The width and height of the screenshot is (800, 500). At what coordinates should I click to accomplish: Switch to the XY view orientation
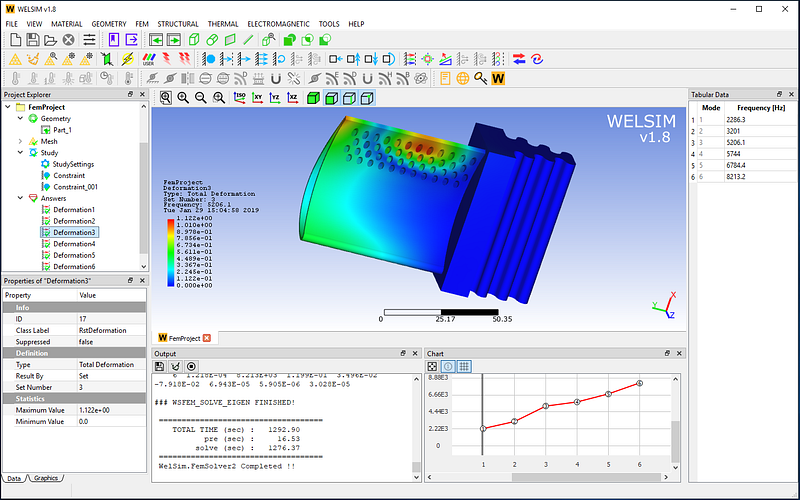click(x=257, y=98)
